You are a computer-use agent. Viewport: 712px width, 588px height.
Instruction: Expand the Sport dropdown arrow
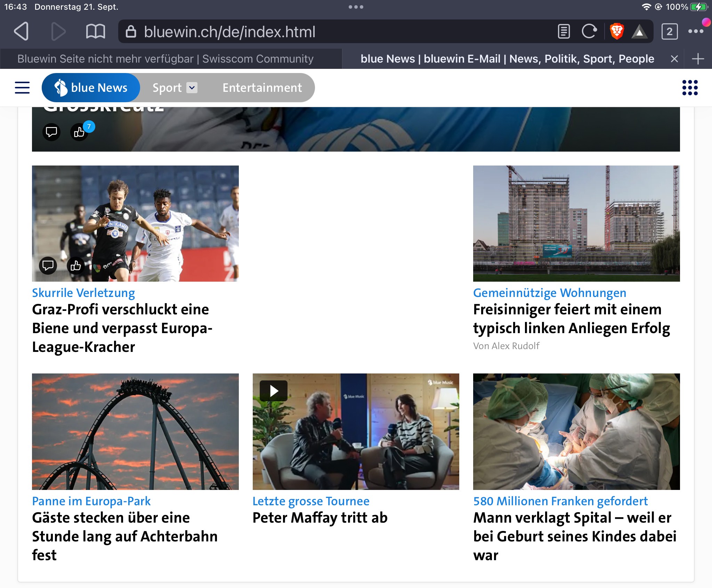tap(192, 88)
